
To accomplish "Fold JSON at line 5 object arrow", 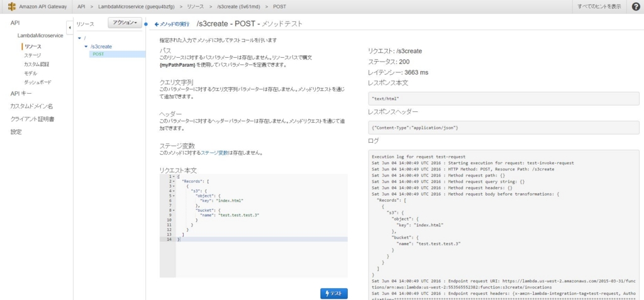I will [174, 196].
